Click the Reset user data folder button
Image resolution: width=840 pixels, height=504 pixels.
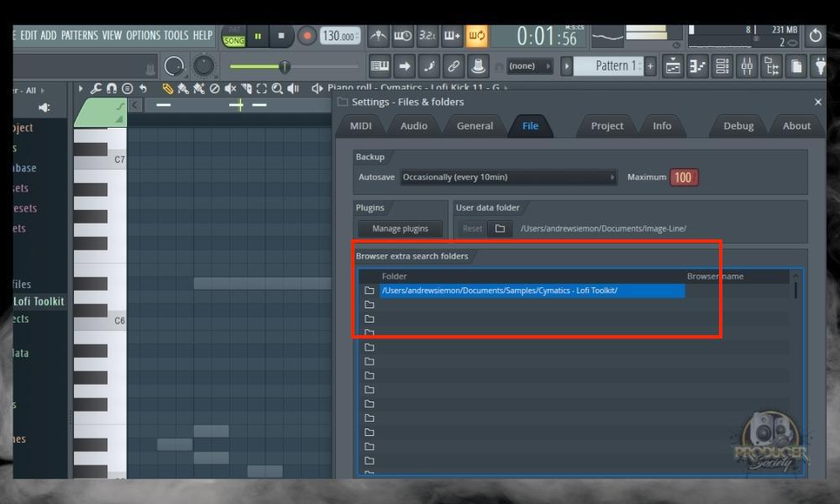tap(472, 228)
